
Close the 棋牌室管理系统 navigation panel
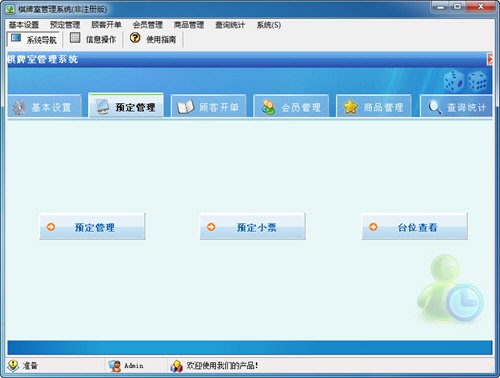[490, 59]
